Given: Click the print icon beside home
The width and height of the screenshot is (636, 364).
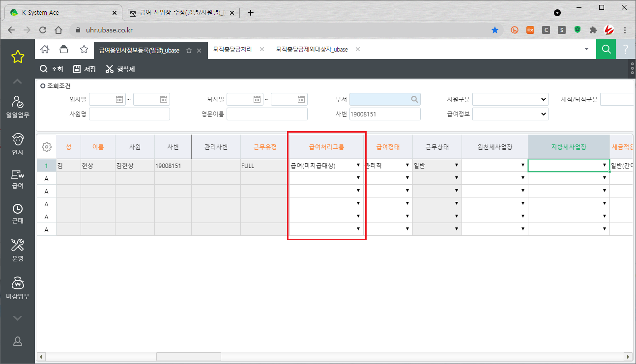Looking at the screenshot, I should click(64, 49).
